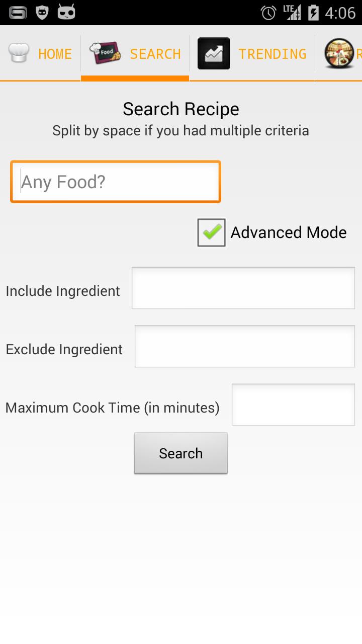This screenshot has width=362, height=644.
Task: Select the chef hat Home icon
Action: point(19,53)
